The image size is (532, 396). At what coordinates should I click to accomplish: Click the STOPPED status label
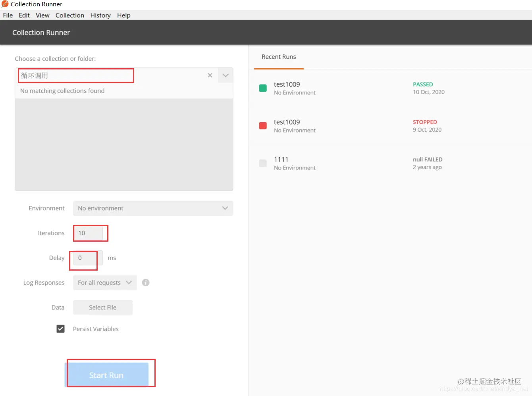[x=425, y=122]
